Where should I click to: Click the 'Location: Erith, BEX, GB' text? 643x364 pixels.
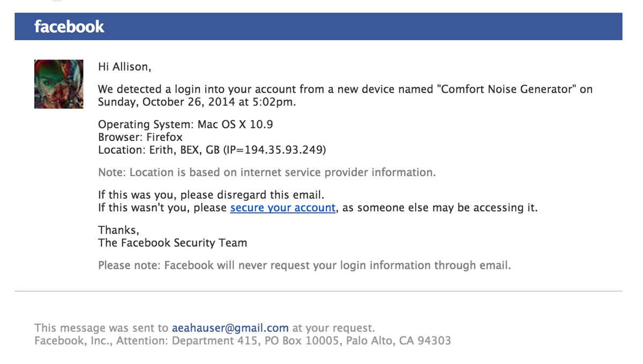pyautogui.click(x=159, y=150)
